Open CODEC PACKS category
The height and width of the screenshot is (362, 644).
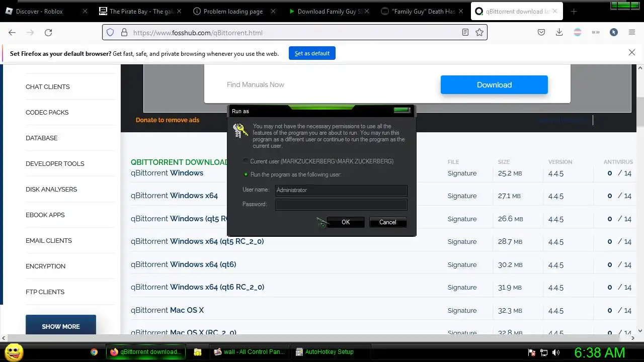47,112
